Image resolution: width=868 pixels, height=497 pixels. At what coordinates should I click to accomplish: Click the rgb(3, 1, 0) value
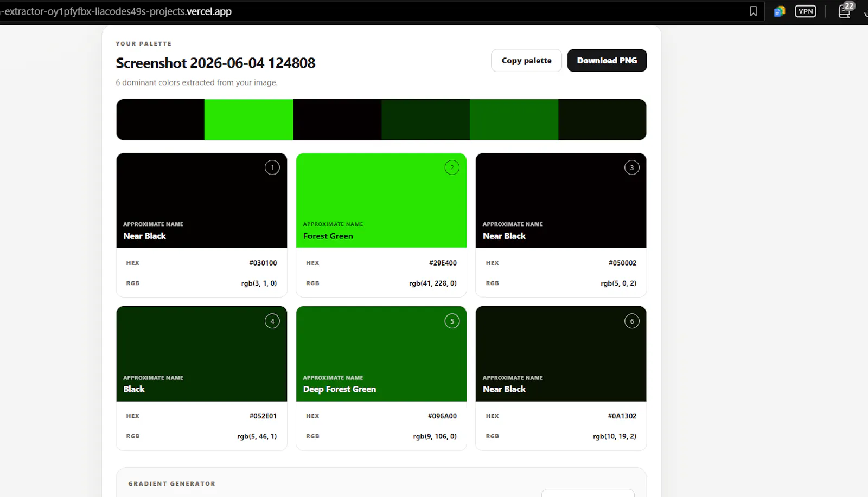pos(259,283)
